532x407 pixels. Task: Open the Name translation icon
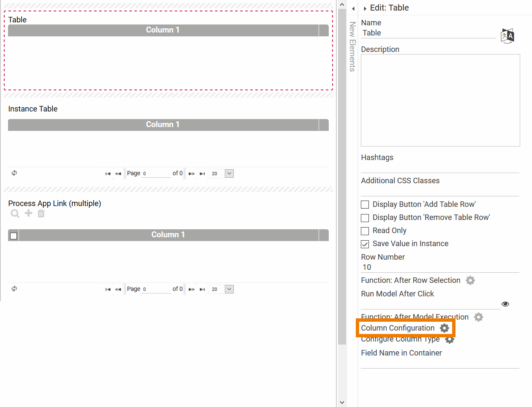click(507, 36)
